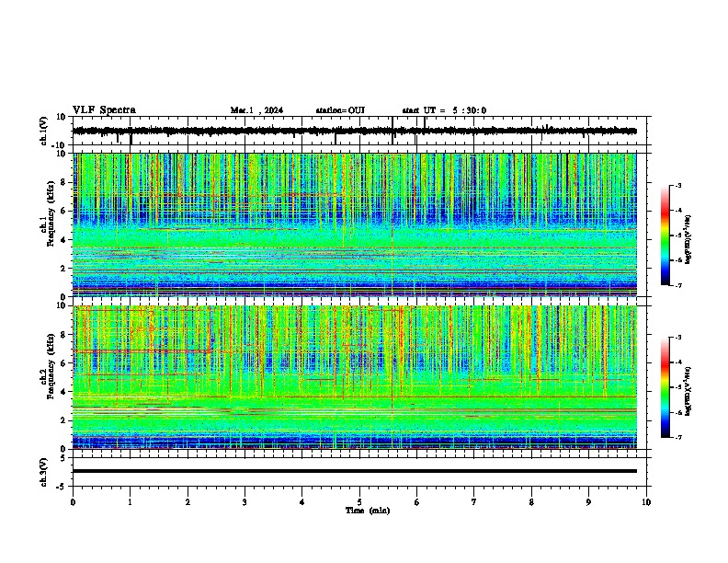Click time axis tick label '4'
The width and height of the screenshot is (728, 563).
tap(302, 502)
